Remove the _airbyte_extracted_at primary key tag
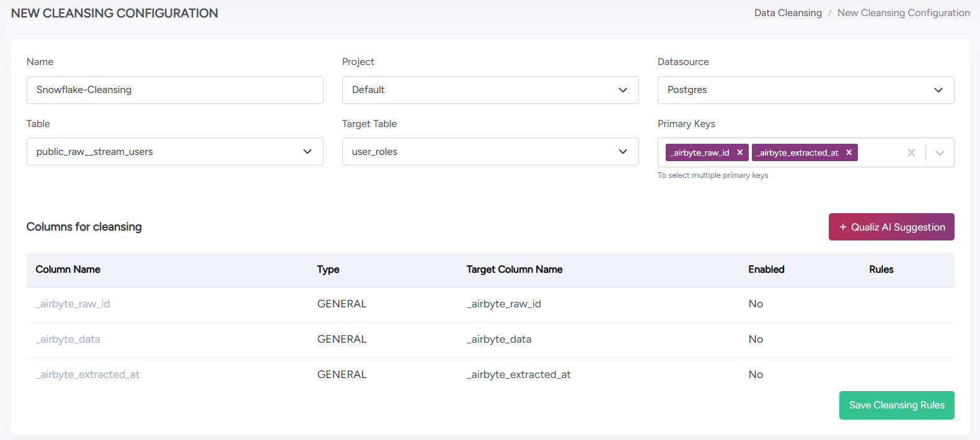 click(x=849, y=152)
